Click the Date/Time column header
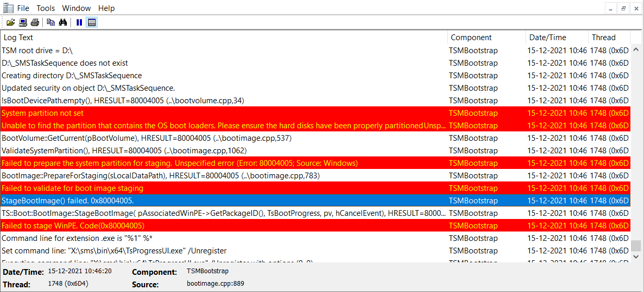 click(557, 38)
